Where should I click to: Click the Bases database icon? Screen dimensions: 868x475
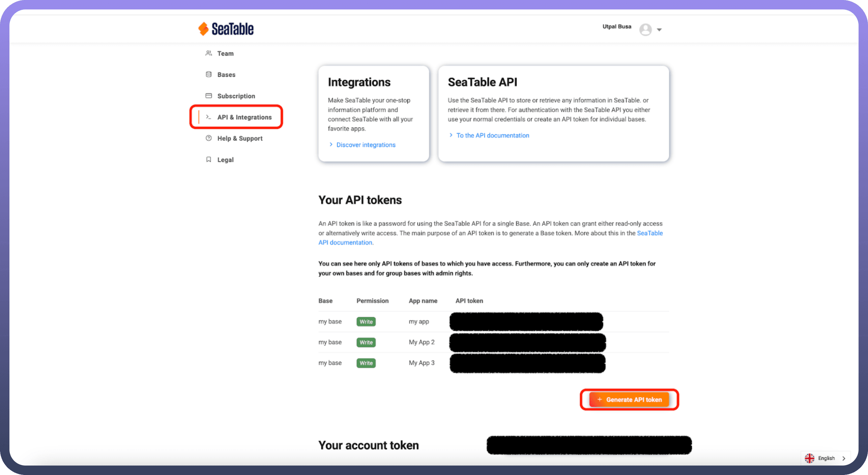coord(208,75)
